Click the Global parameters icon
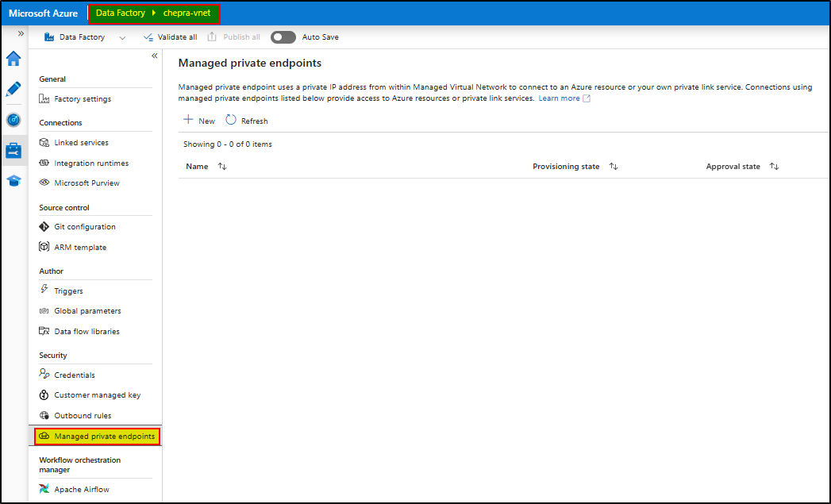This screenshot has width=831, height=504. pos(44,311)
